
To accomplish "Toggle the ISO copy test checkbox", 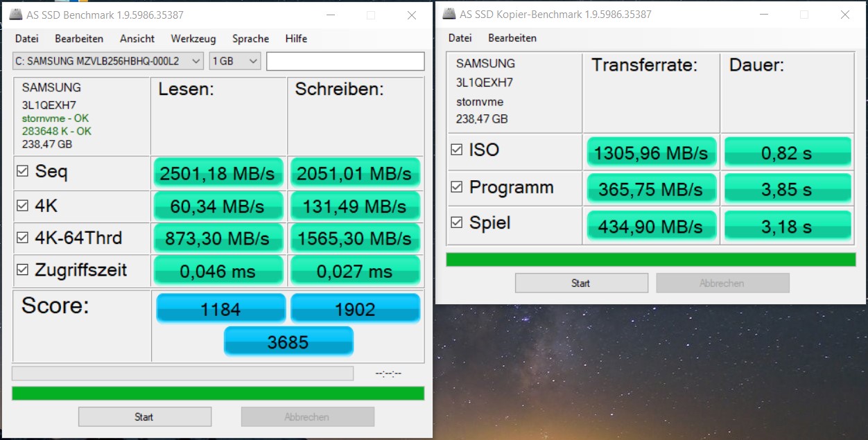I will (x=457, y=150).
